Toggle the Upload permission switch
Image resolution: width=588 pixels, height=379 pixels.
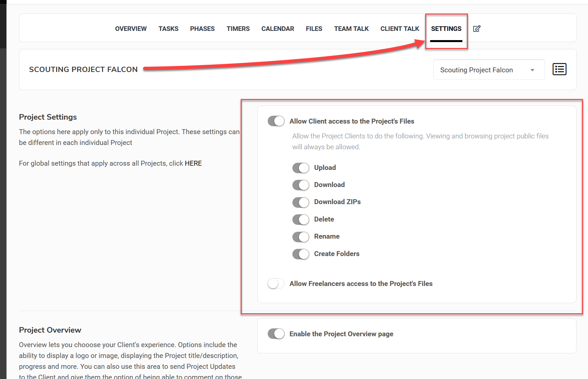click(x=301, y=168)
